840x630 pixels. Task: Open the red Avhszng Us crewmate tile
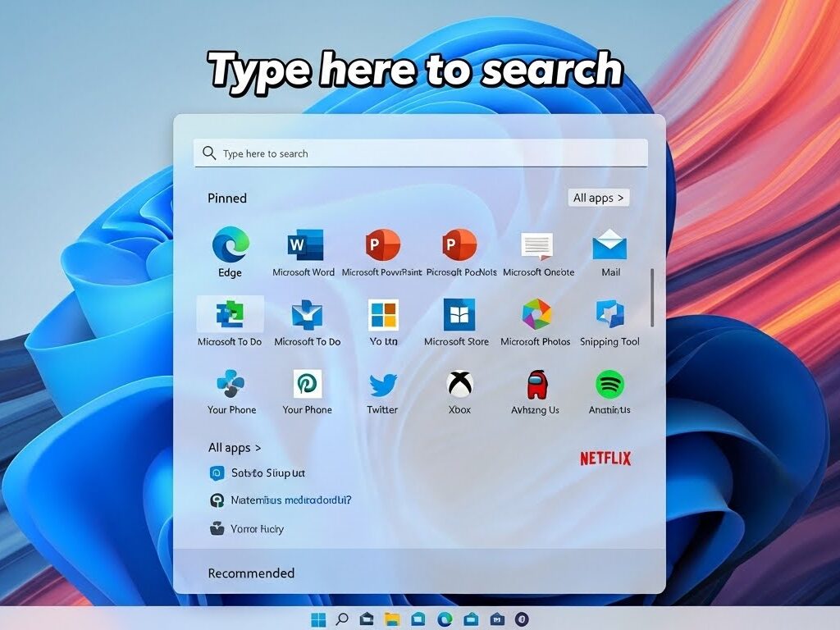(x=535, y=391)
